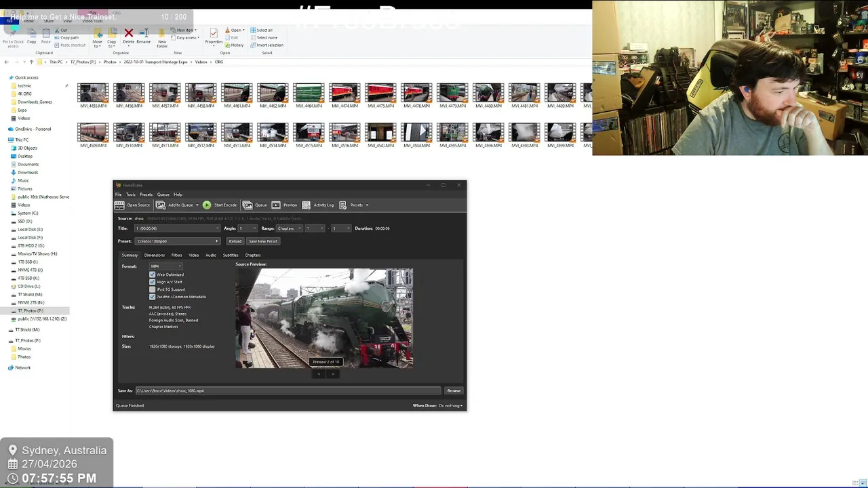Expand Add to Queue dropdown arrow
Image resolution: width=868 pixels, height=488 pixels.
pos(197,205)
